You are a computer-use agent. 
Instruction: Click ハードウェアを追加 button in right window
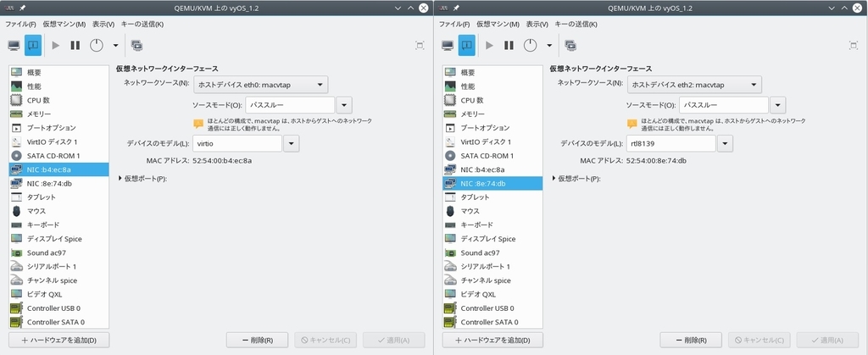click(x=493, y=340)
